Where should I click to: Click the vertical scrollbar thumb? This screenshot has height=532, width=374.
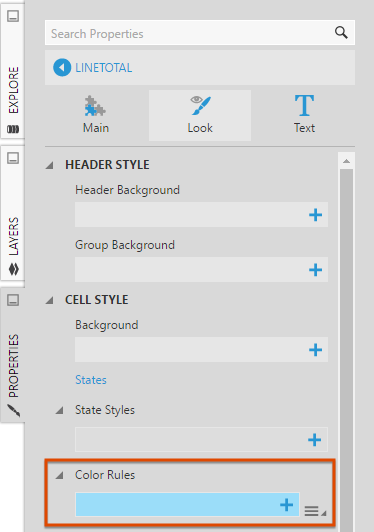point(346,349)
